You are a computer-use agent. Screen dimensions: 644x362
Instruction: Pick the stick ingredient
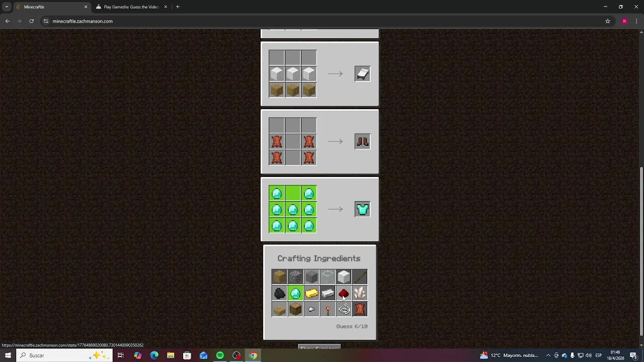360,277
